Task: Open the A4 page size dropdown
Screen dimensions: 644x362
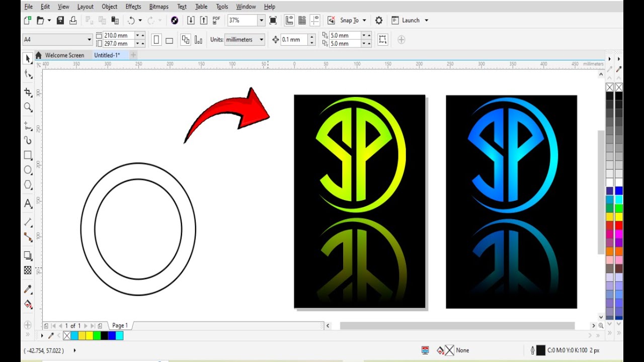Action: pos(90,40)
